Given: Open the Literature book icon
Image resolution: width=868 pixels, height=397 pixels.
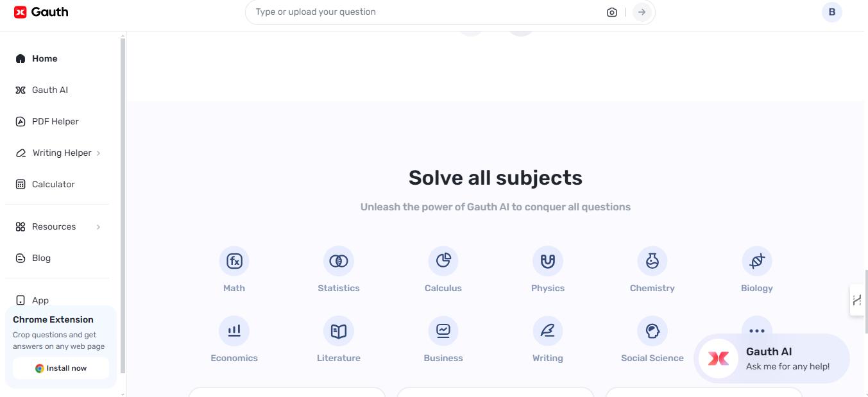Looking at the screenshot, I should coord(339,331).
